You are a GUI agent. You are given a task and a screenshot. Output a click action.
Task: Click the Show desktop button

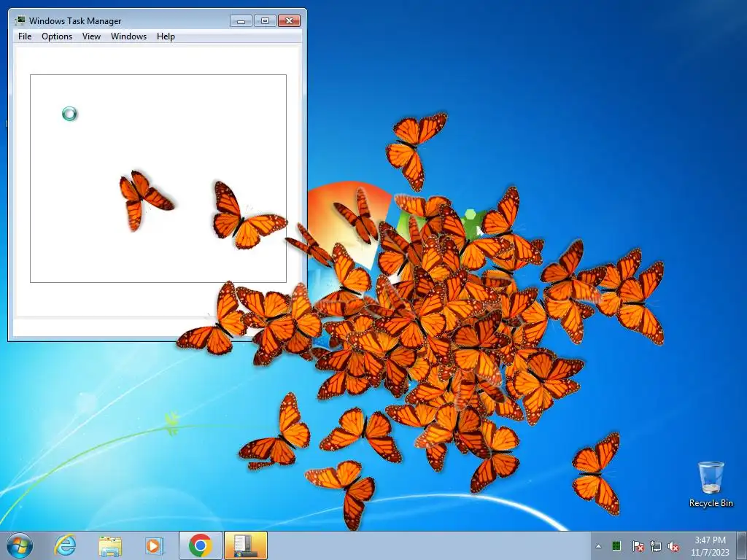pos(743,545)
